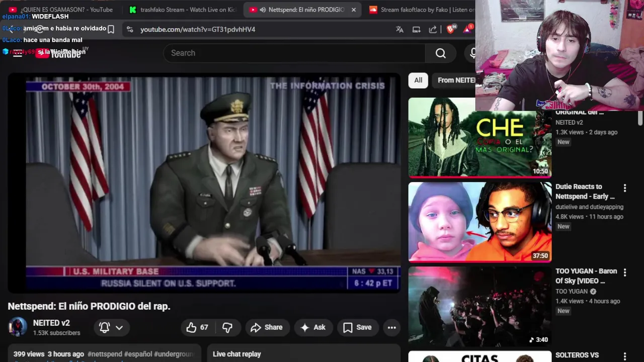Dislike the Nettspend video
The height and width of the screenshot is (362, 644).
(227, 327)
